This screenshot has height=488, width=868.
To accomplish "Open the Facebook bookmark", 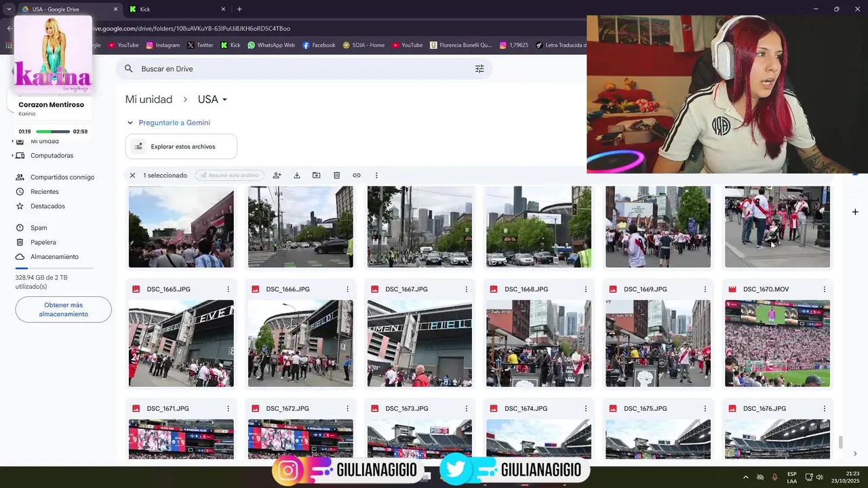I will 319,45.
